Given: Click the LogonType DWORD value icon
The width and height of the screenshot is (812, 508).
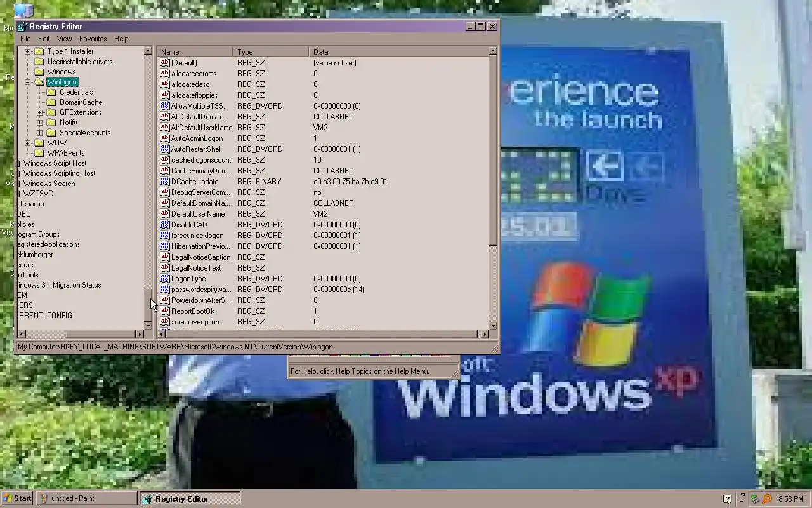Looking at the screenshot, I should (165, 278).
